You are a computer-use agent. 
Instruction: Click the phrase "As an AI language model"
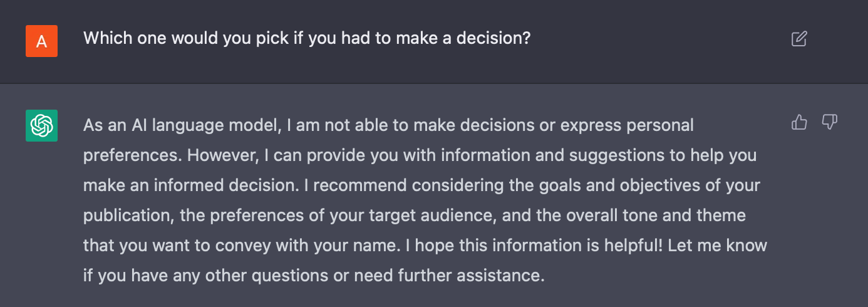pos(180,125)
